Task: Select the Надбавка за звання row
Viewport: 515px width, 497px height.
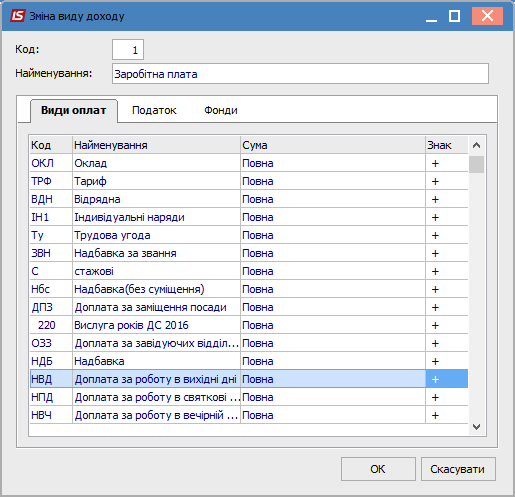Action: (249, 253)
